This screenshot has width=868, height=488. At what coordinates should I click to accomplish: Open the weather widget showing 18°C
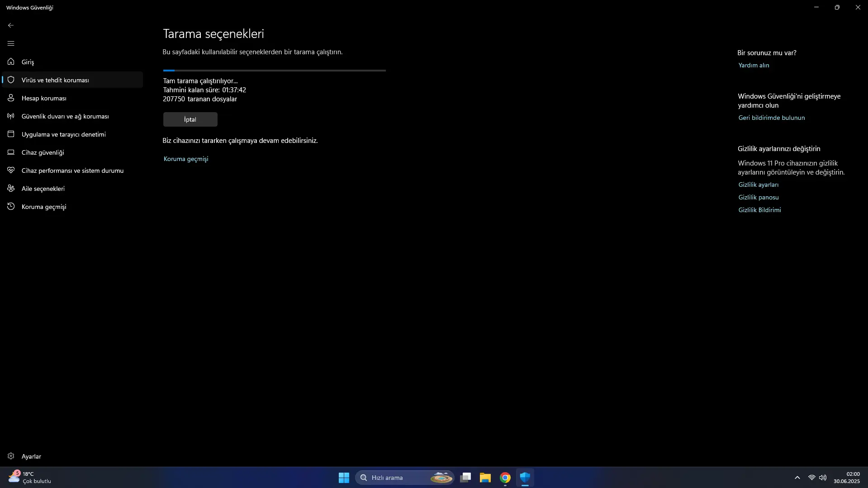[30, 478]
